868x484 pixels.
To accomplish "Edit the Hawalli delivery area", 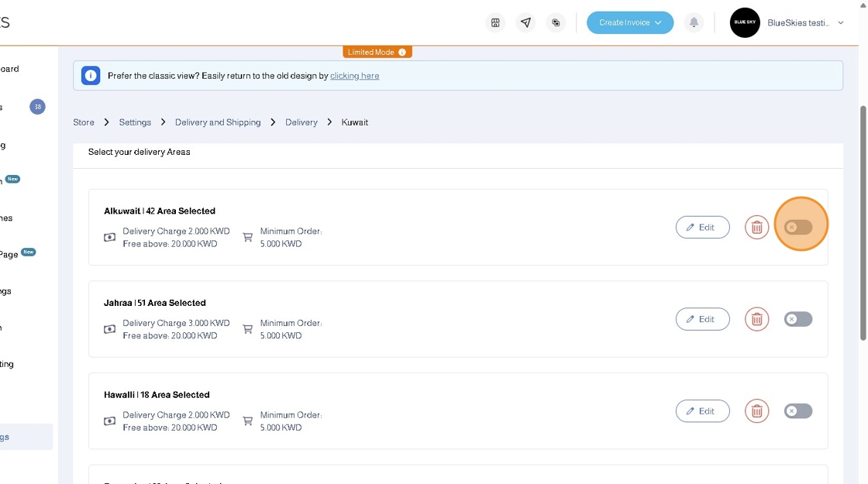I will [x=702, y=411].
